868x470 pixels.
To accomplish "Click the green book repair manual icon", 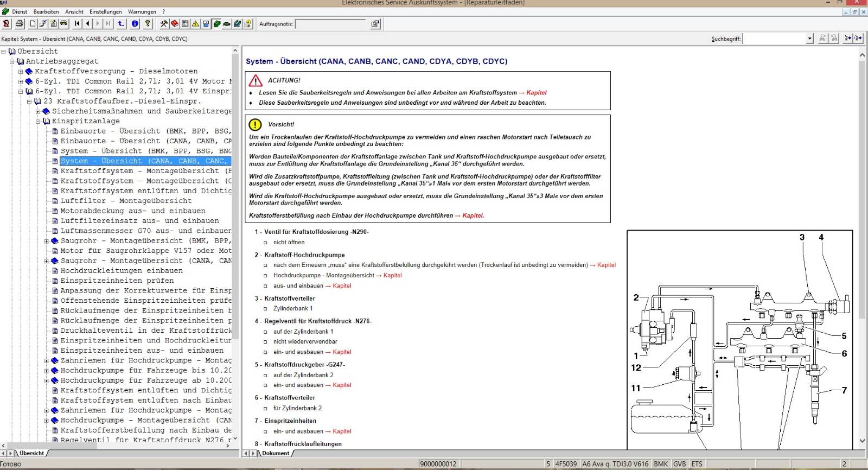I will (216, 24).
